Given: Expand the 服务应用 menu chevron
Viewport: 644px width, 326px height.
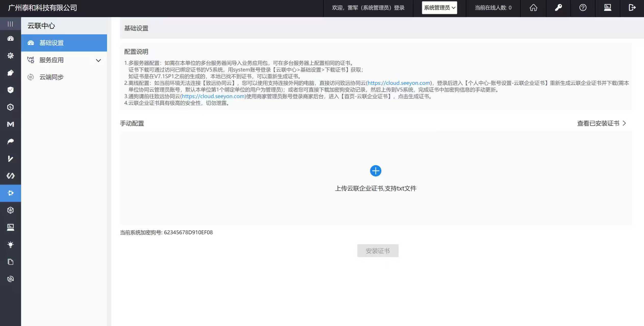Looking at the screenshot, I should (x=98, y=60).
